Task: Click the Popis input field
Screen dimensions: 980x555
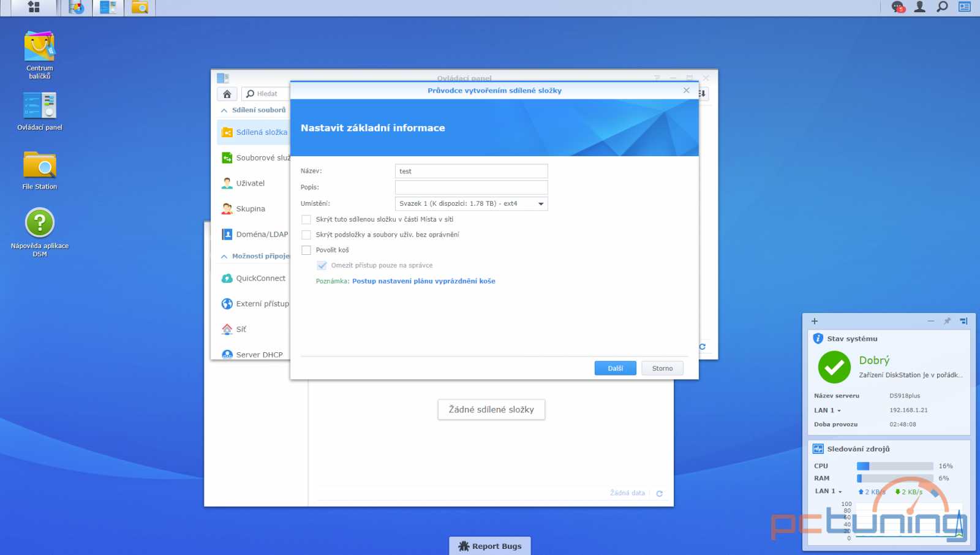Action: [471, 187]
